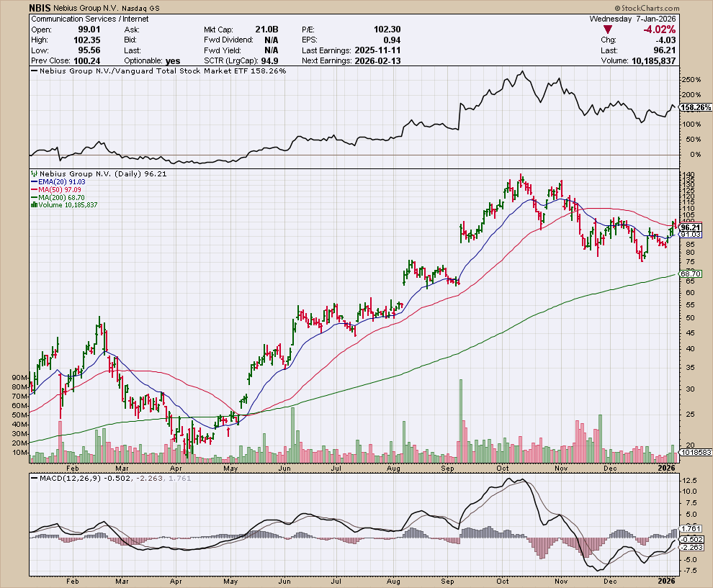Click the SCTR (LrgCap) value 94.9
Screen dimensions: 713x588
coord(269,61)
